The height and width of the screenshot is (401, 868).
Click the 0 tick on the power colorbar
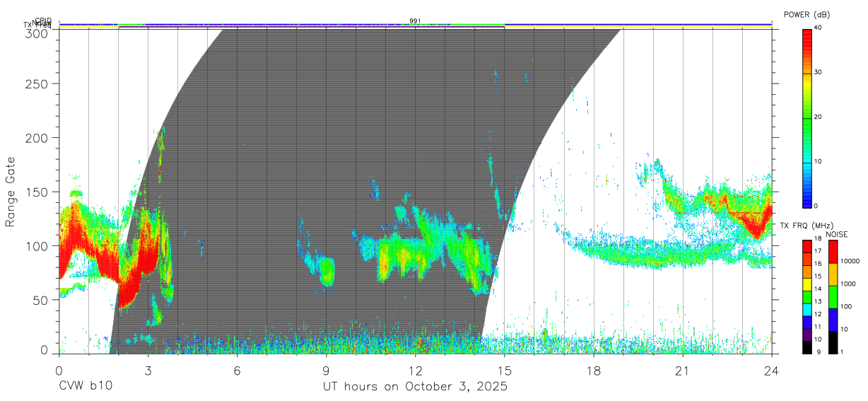click(816, 206)
